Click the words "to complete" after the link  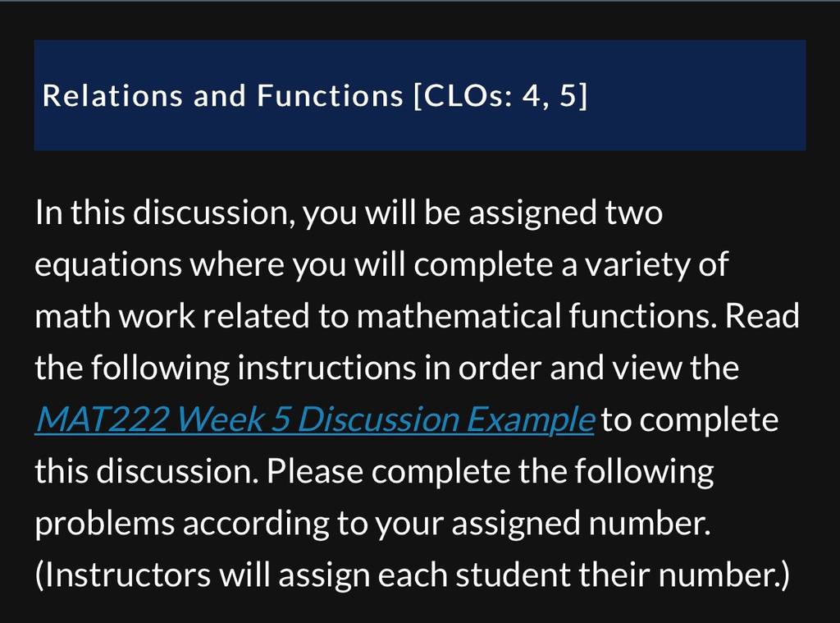tap(689, 419)
